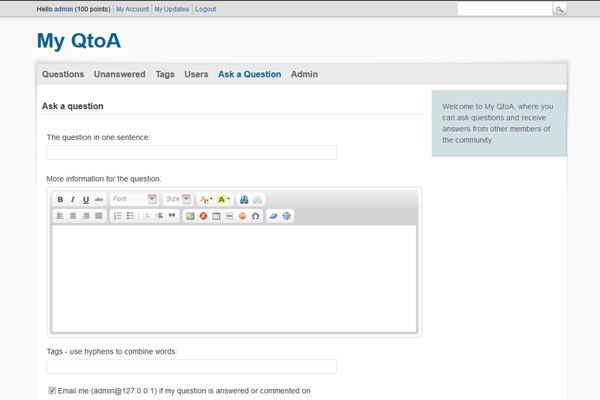Insert an image into the question
The image size is (600, 400).
pos(190,216)
